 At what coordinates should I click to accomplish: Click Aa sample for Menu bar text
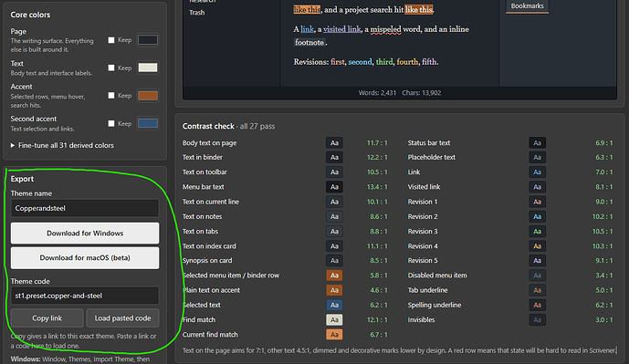334,187
